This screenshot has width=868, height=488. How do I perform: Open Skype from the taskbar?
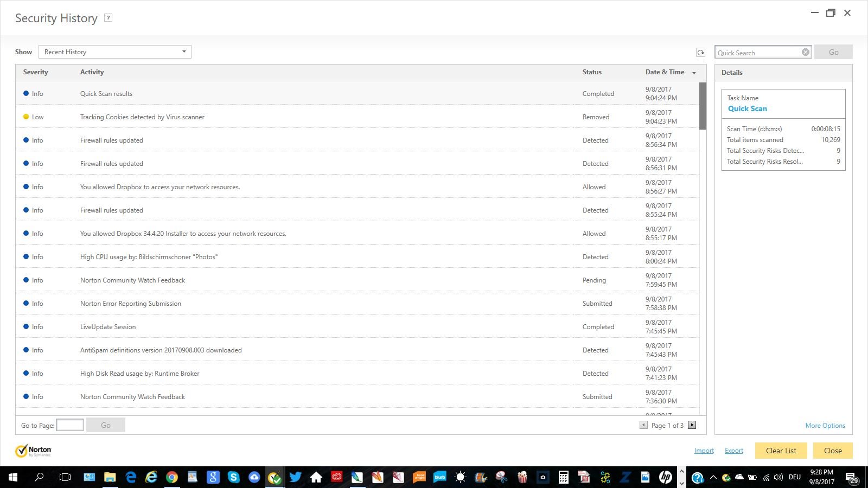point(234,477)
